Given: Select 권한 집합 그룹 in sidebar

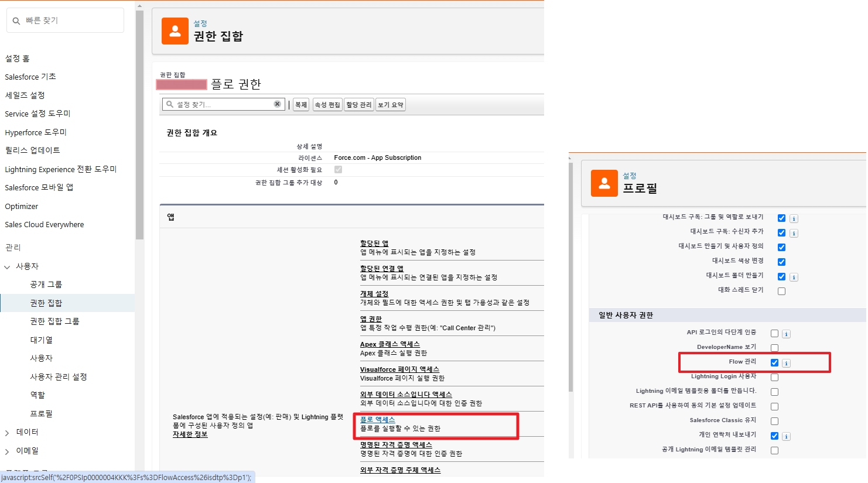Looking at the screenshot, I should (x=54, y=321).
